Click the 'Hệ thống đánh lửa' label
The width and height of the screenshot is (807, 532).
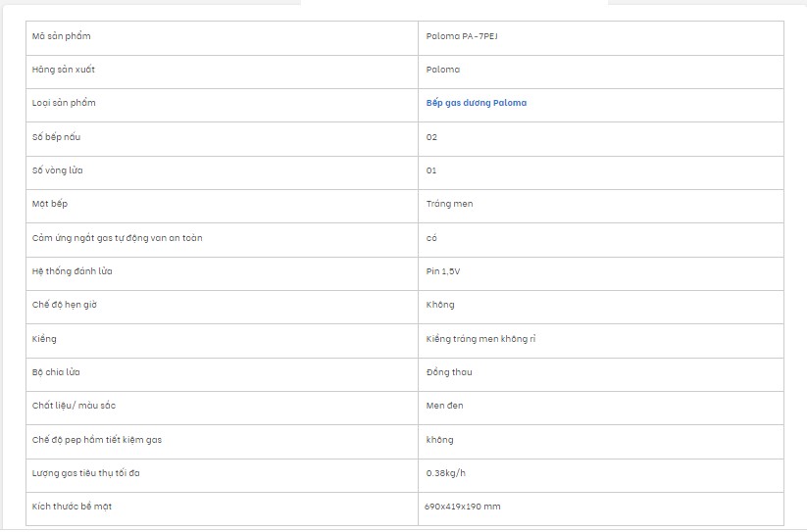pos(72,270)
